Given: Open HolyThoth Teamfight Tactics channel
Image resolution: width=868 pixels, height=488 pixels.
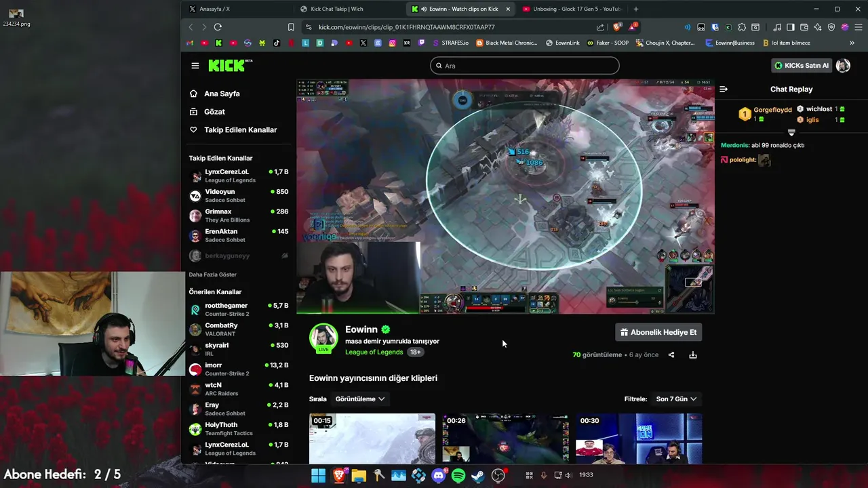Looking at the screenshot, I should (x=239, y=429).
